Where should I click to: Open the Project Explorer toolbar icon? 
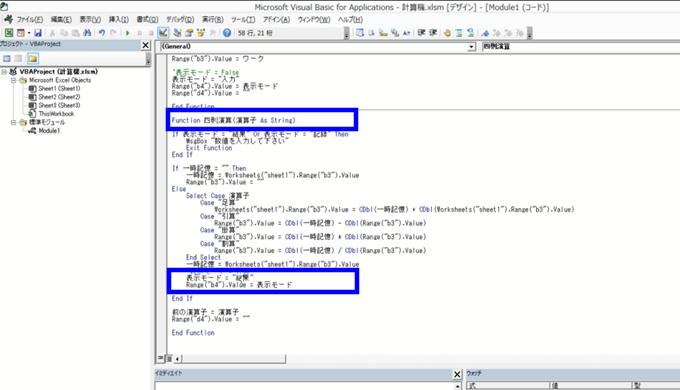click(x=177, y=33)
